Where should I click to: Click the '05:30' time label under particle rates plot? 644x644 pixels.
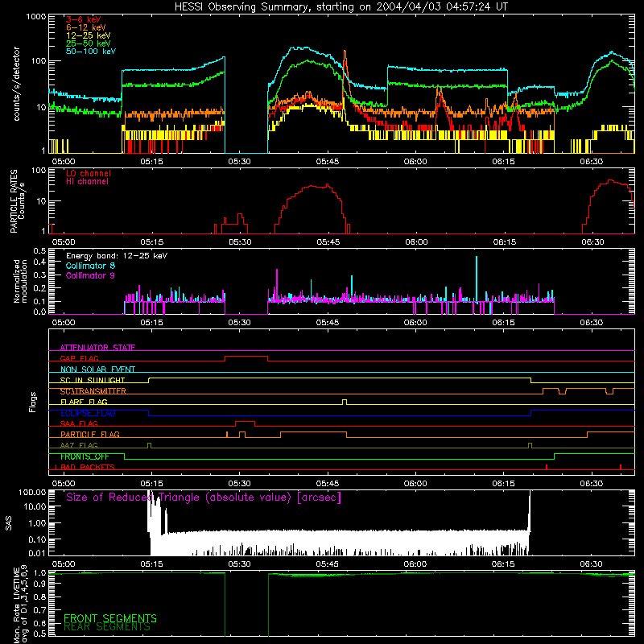point(240,242)
